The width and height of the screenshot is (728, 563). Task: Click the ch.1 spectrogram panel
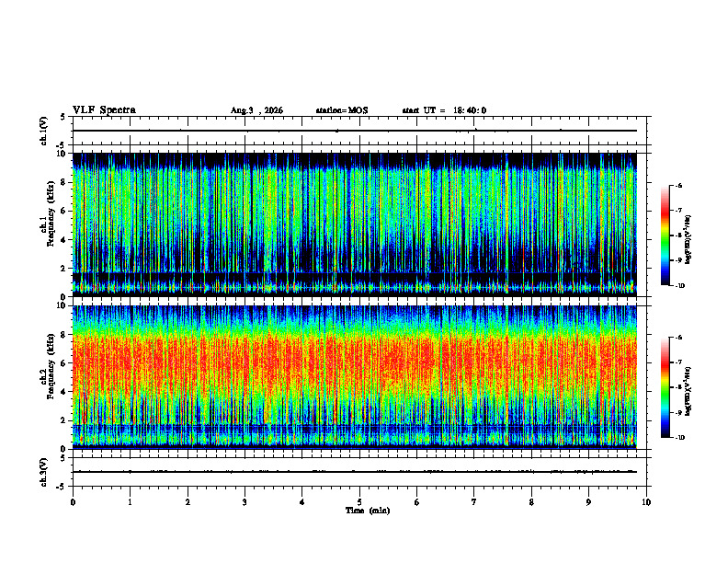click(355, 224)
